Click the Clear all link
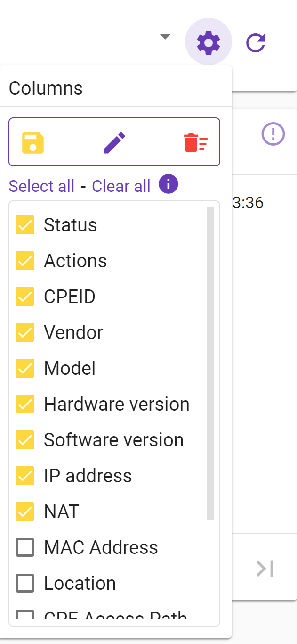This screenshot has width=297, height=644. tap(120, 186)
